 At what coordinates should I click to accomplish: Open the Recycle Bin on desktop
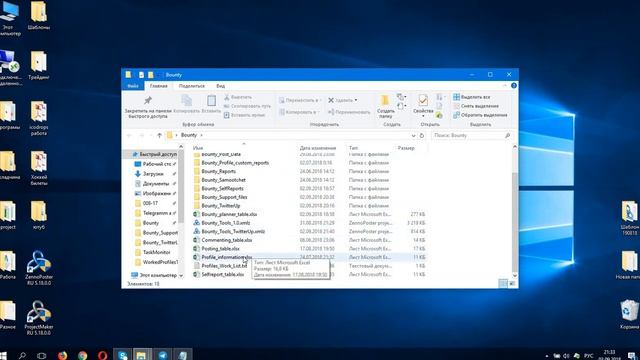[x=629, y=314]
